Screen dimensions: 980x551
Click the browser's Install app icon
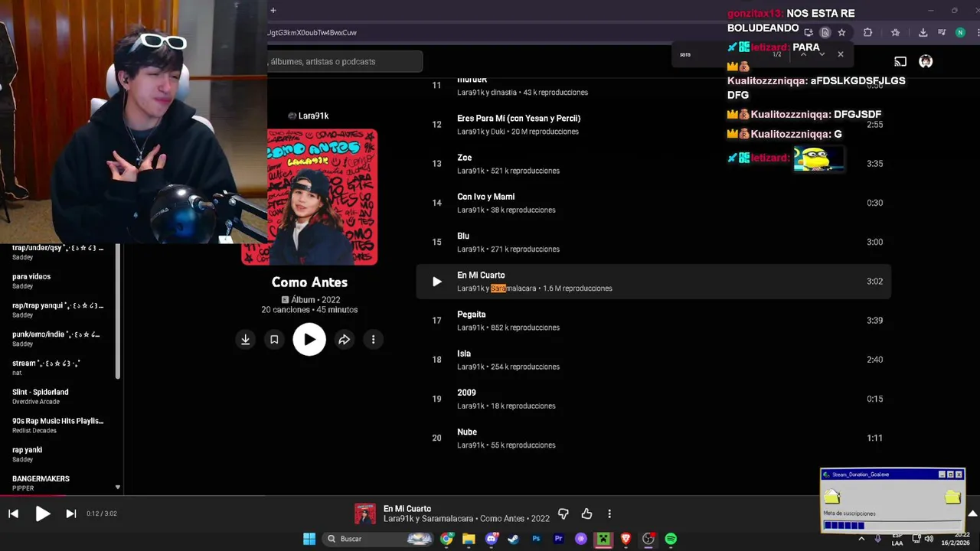coord(808,33)
